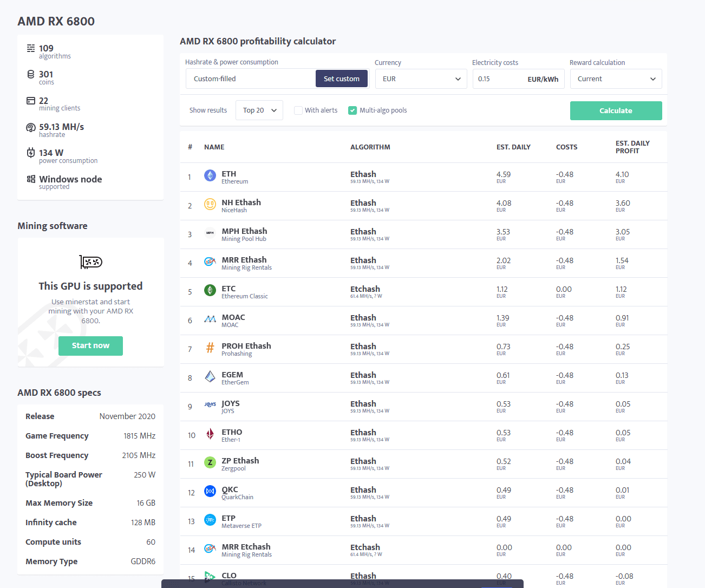The height and width of the screenshot is (588, 705).
Task: Click the green Calculate button
Action: (x=616, y=110)
